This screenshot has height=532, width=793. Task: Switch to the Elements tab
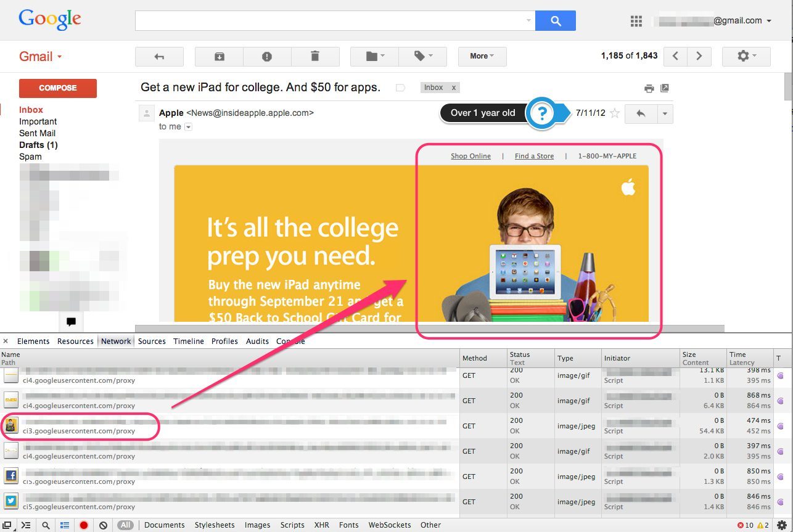click(x=33, y=341)
